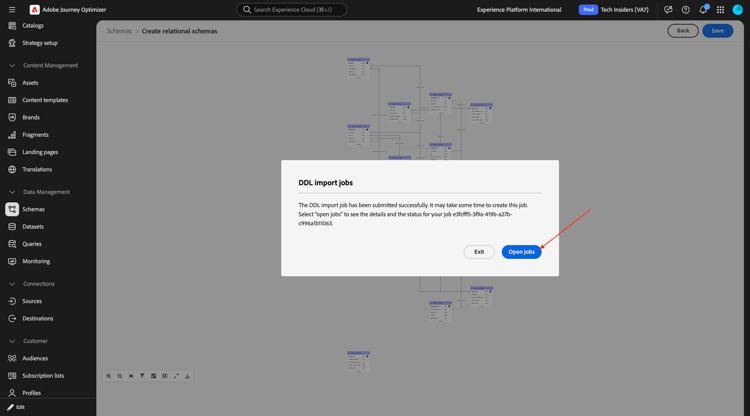Click the auto layout canvas tool
The width and height of the screenshot is (750, 416).
[154, 376]
